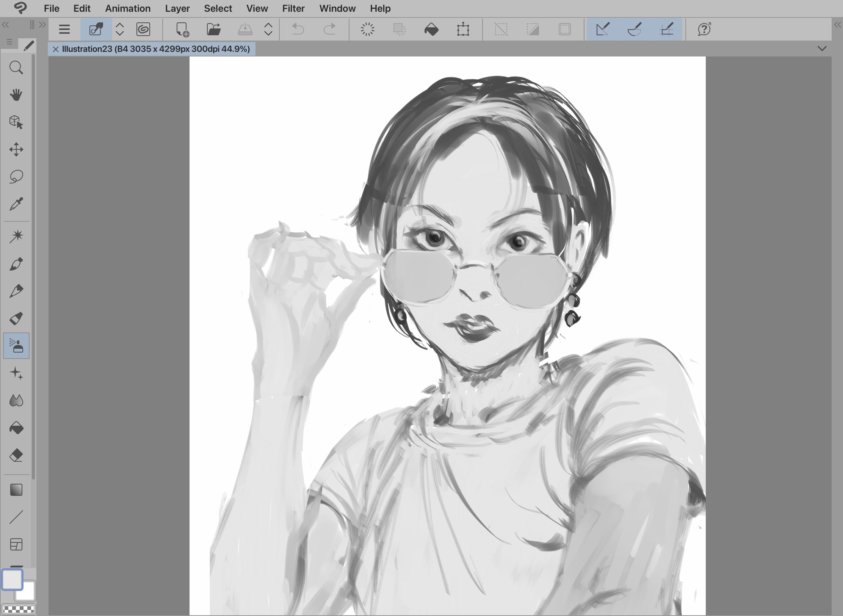Select the Move layer tool
843x616 pixels.
pyautogui.click(x=16, y=149)
